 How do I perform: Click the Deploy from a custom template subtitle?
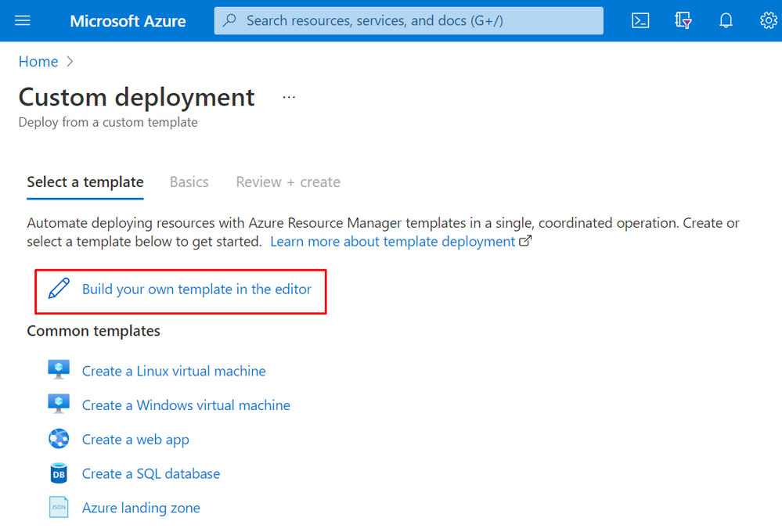(108, 122)
